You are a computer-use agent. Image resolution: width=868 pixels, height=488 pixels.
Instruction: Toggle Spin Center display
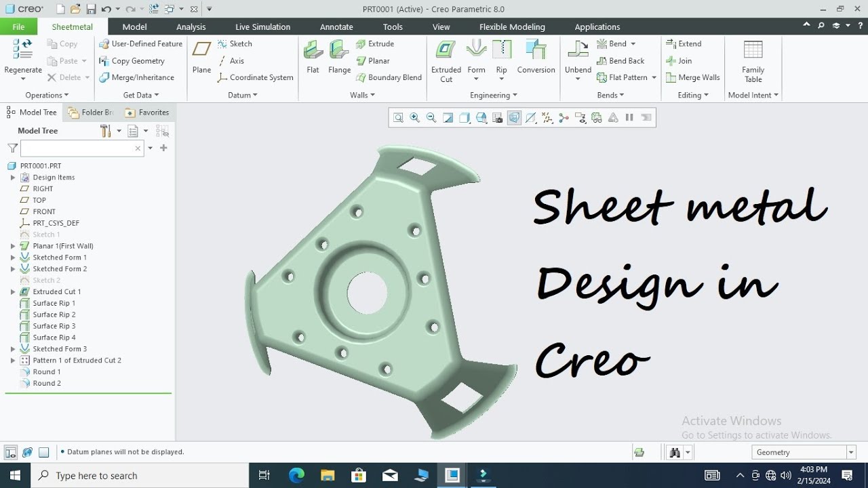click(564, 118)
